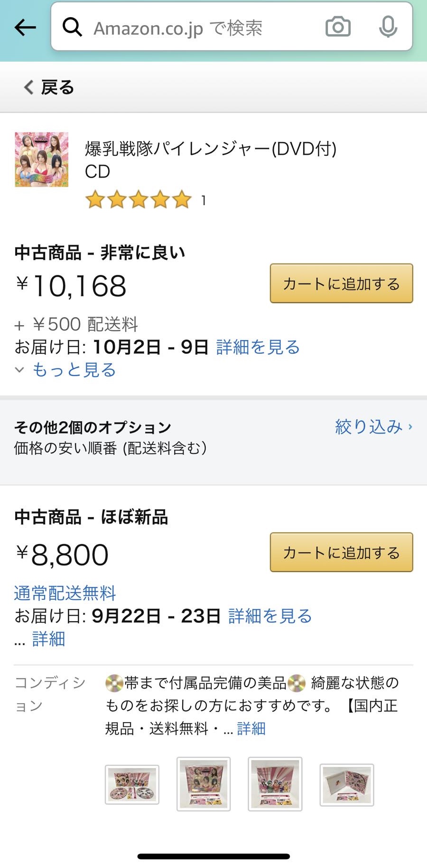Open second condition photo thumbnail
This screenshot has height=868, width=427.
(x=204, y=784)
